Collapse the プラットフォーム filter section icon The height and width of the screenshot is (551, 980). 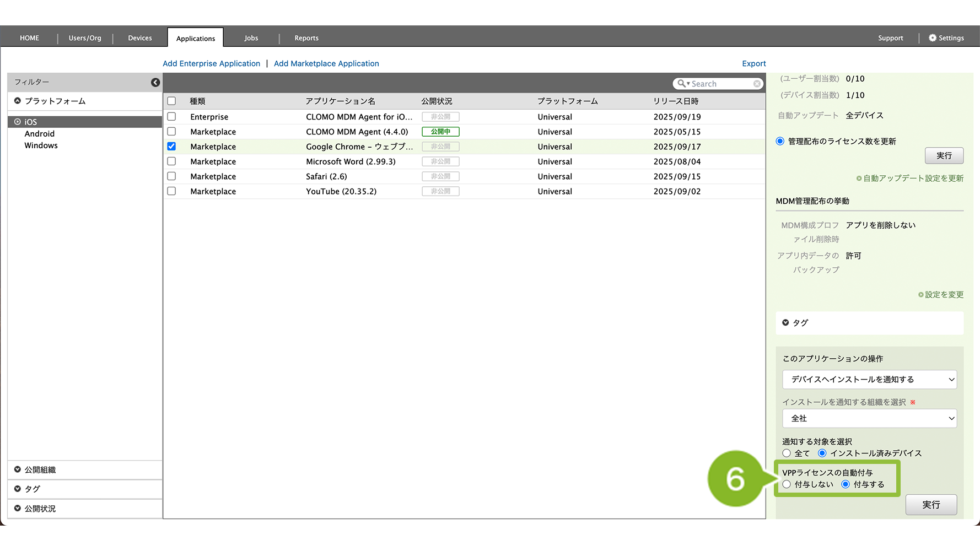tap(18, 101)
